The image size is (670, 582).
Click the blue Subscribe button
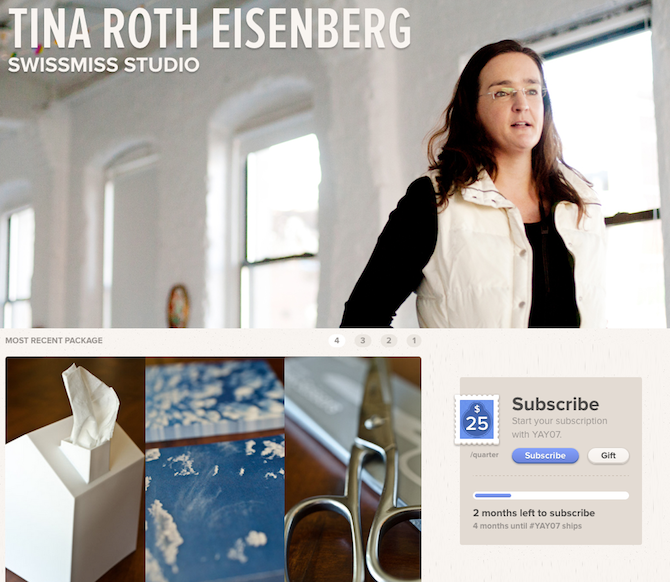(545, 456)
